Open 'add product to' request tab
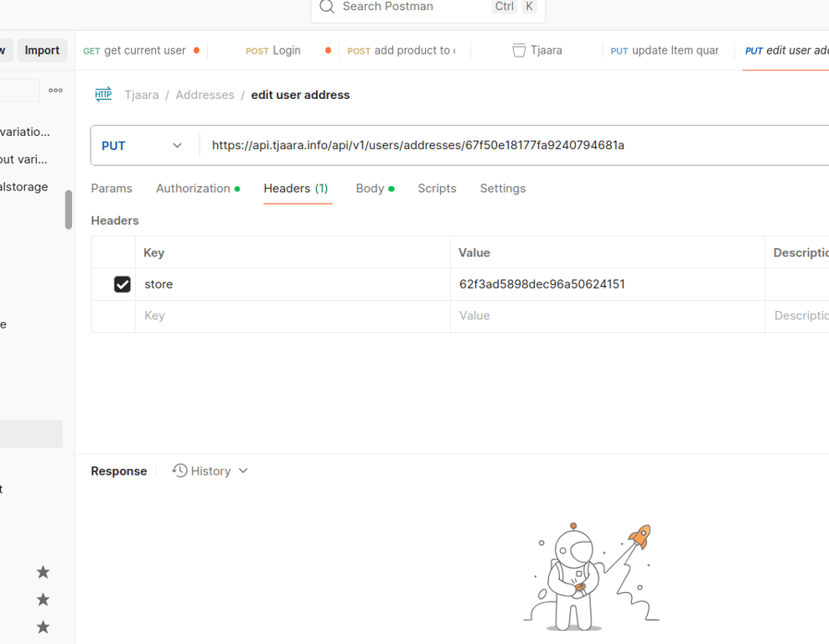This screenshot has height=644, width=829. pos(405,50)
